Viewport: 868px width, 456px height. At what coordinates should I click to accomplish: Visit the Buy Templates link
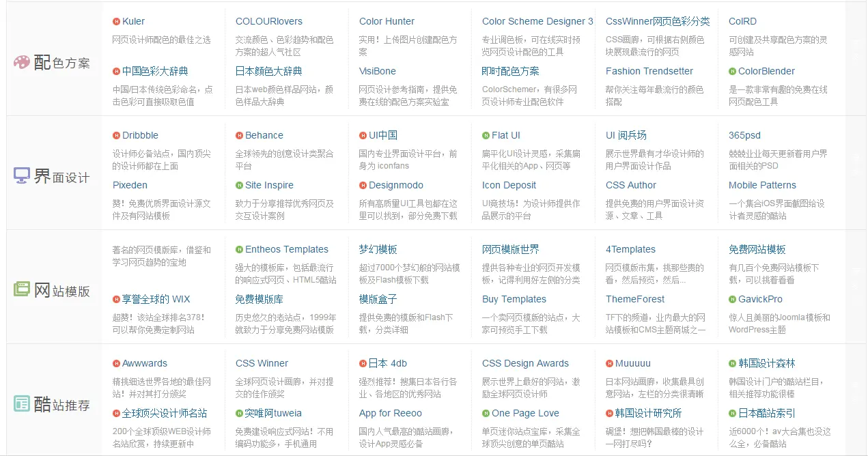point(514,299)
